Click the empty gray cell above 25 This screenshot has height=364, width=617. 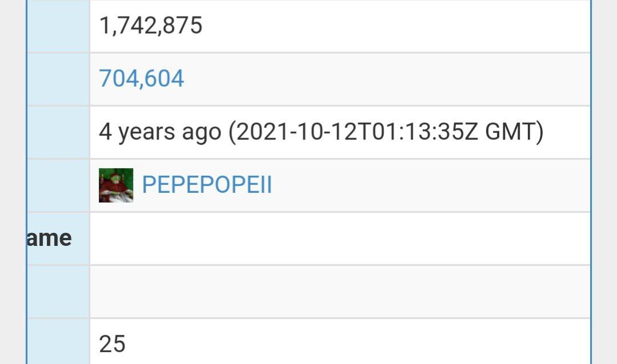coord(340,292)
